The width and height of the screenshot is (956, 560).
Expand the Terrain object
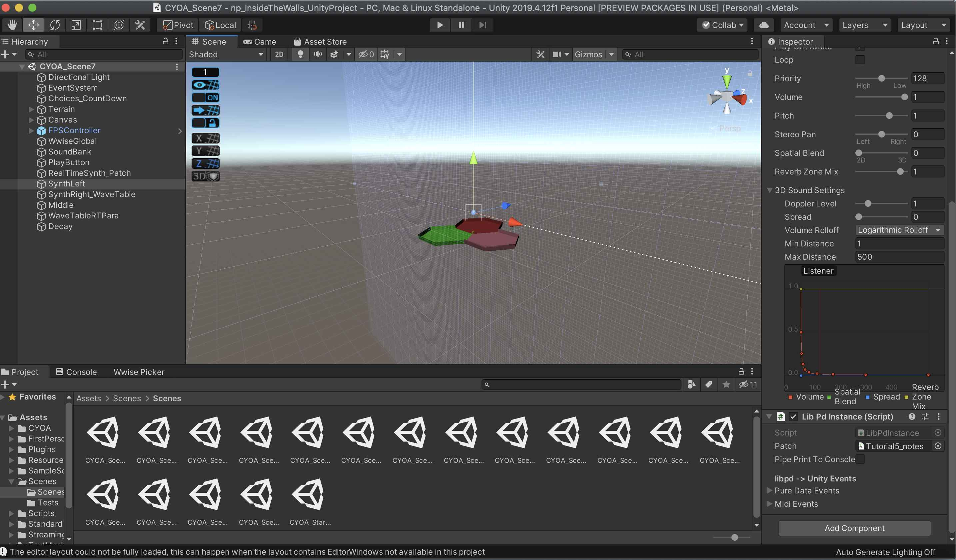coord(31,109)
